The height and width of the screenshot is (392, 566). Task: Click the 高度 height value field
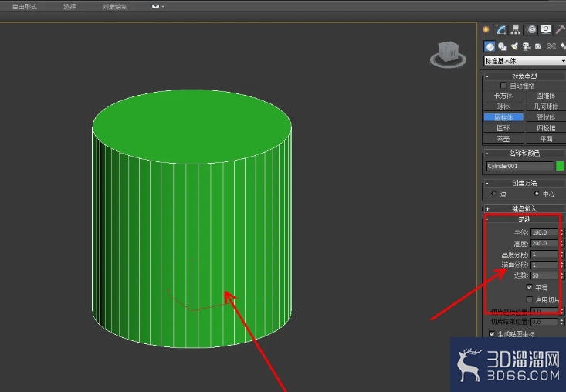tap(544, 243)
